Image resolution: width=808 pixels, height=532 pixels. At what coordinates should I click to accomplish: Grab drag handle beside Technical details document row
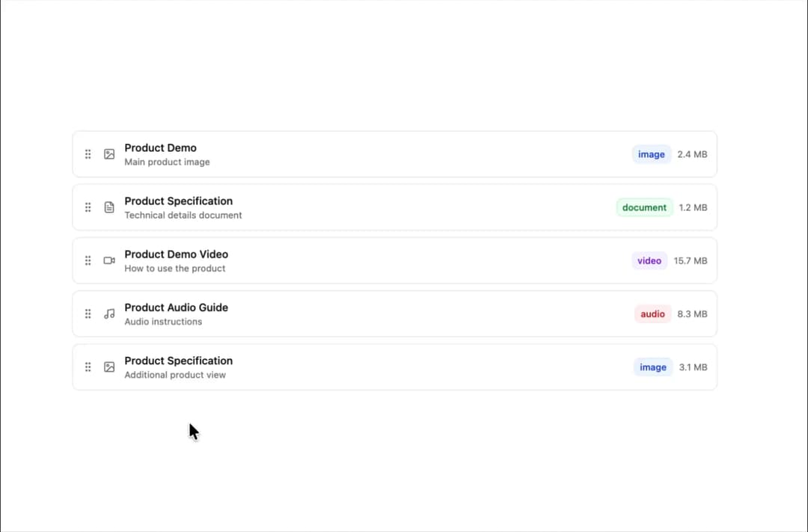click(88, 207)
